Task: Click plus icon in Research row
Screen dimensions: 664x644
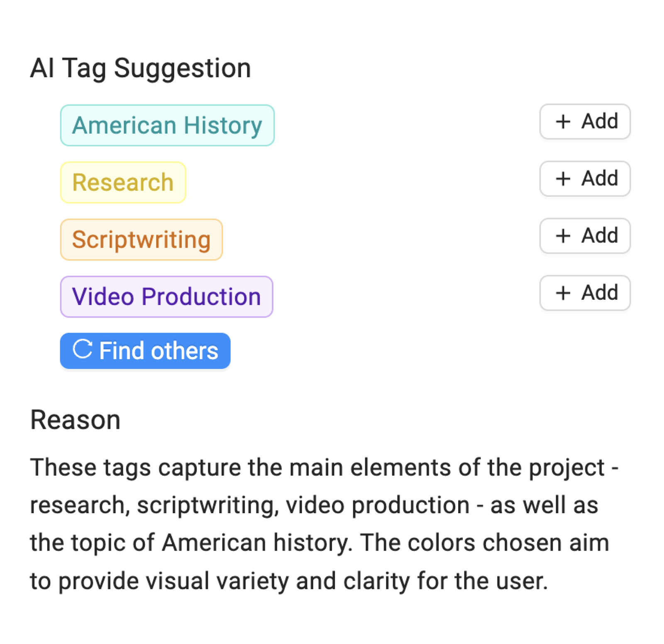Action: pos(563,179)
